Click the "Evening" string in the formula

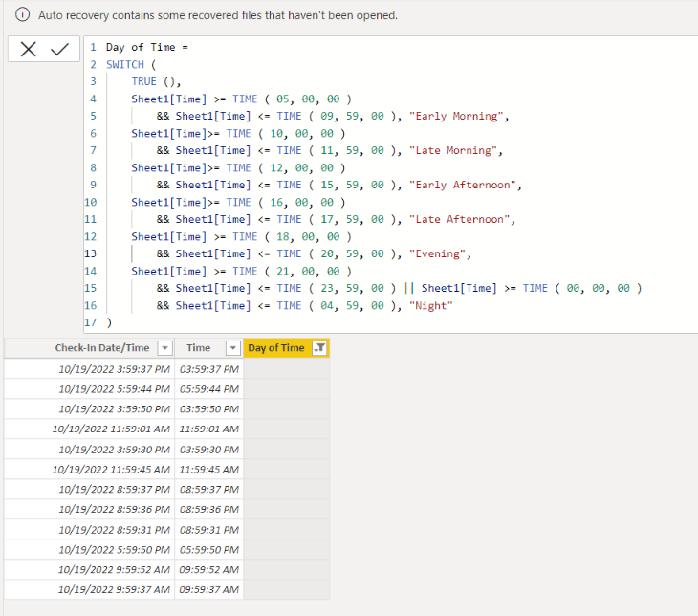tap(437, 253)
